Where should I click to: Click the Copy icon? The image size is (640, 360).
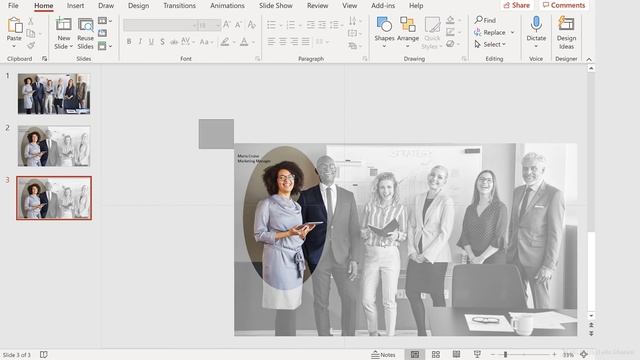coord(31,33)
